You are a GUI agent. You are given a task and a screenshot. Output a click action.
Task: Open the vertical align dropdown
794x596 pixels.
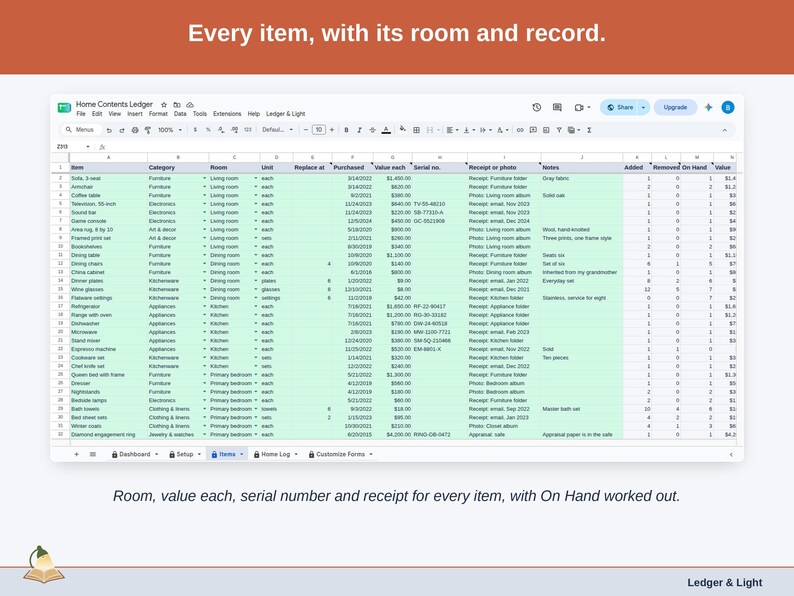pyautogui.click(x=469, y=130)
